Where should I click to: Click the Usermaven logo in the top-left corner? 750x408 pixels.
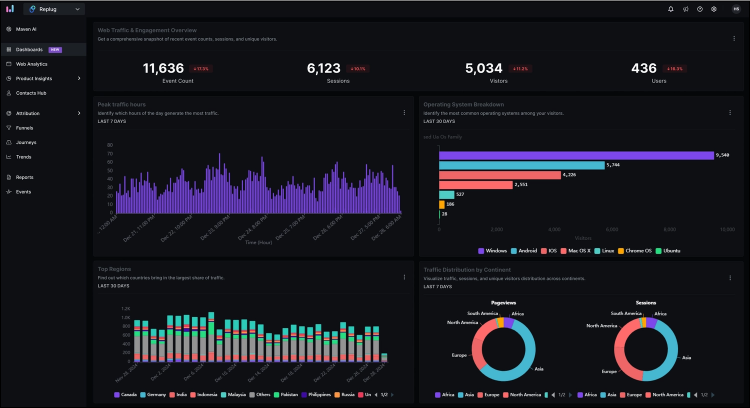click(10, 9)
